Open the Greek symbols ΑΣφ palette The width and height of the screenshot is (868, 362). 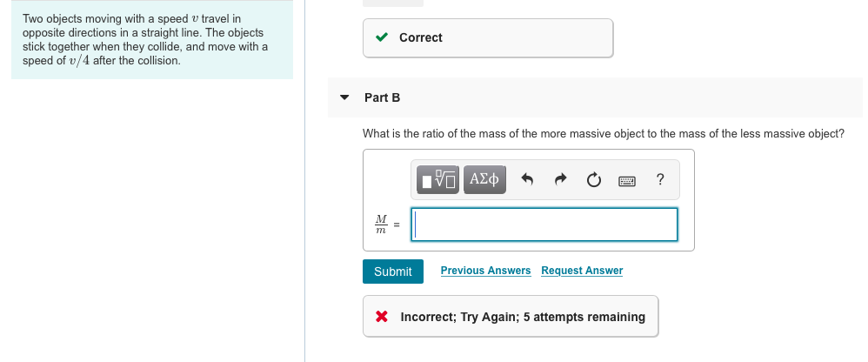coord(484,179)
